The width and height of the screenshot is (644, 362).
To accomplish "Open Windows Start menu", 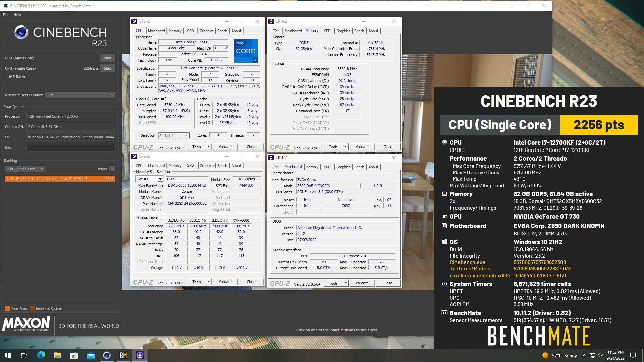I will [8, 355].
